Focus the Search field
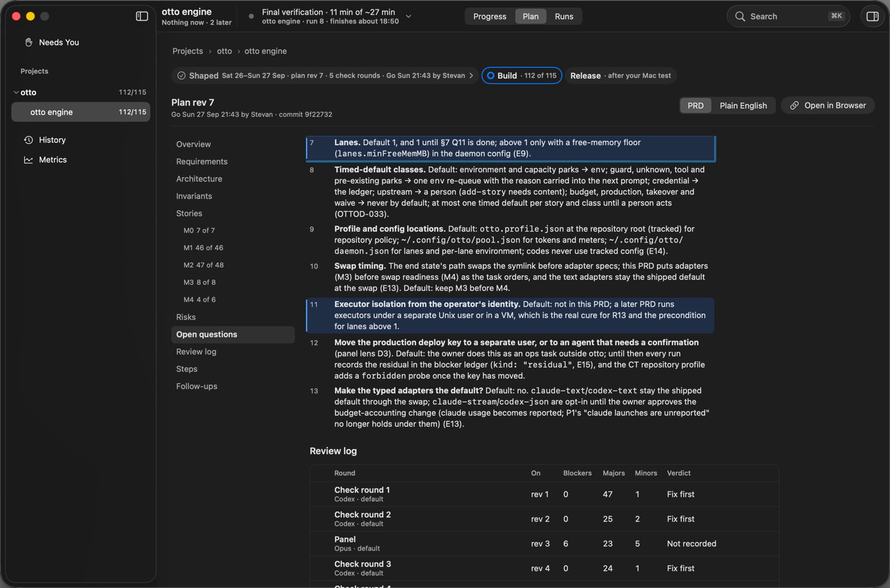 tap(788, 16)
